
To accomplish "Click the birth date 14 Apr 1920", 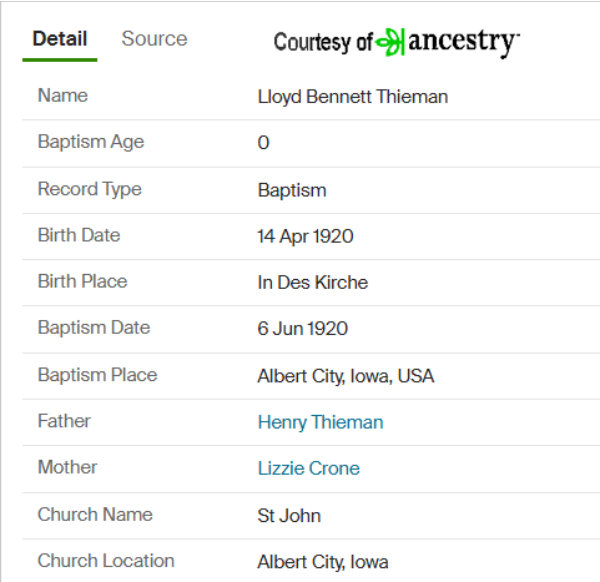I will (x=305, y=236).
